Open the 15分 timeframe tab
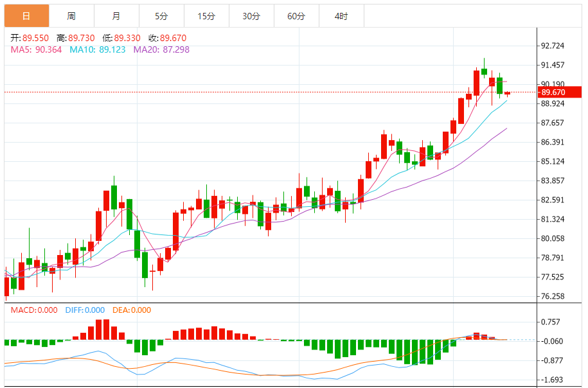The height and width of the screenshot is (388, 588). [207, 16]
